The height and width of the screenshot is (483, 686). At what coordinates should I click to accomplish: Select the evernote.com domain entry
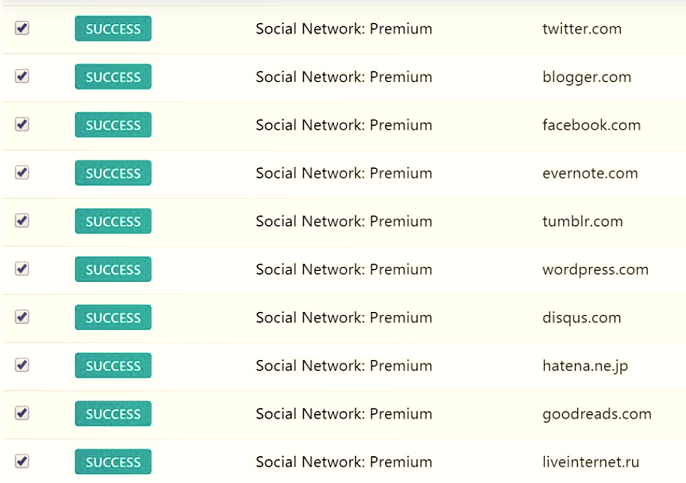click(590, 173)
